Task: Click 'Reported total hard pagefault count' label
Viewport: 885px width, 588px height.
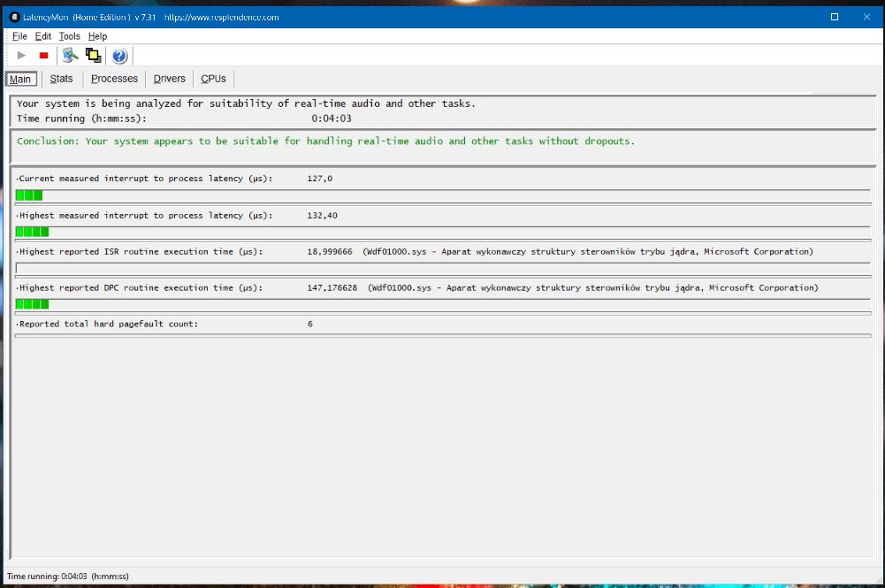Action: [109, 324]
